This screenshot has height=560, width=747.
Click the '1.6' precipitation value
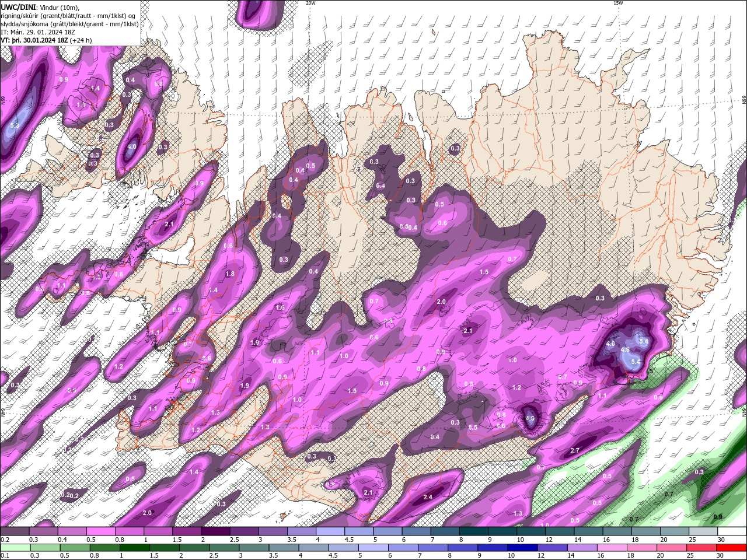coord(280,307)
